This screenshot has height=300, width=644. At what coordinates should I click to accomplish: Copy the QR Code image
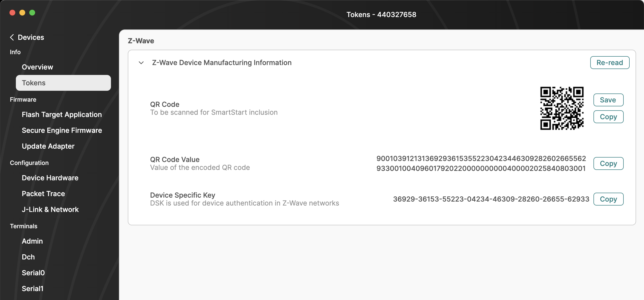coord(608,116)
